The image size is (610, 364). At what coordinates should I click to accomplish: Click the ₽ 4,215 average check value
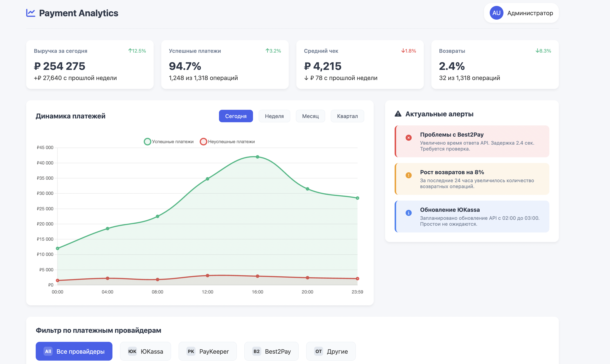click(x=323, y=66)
